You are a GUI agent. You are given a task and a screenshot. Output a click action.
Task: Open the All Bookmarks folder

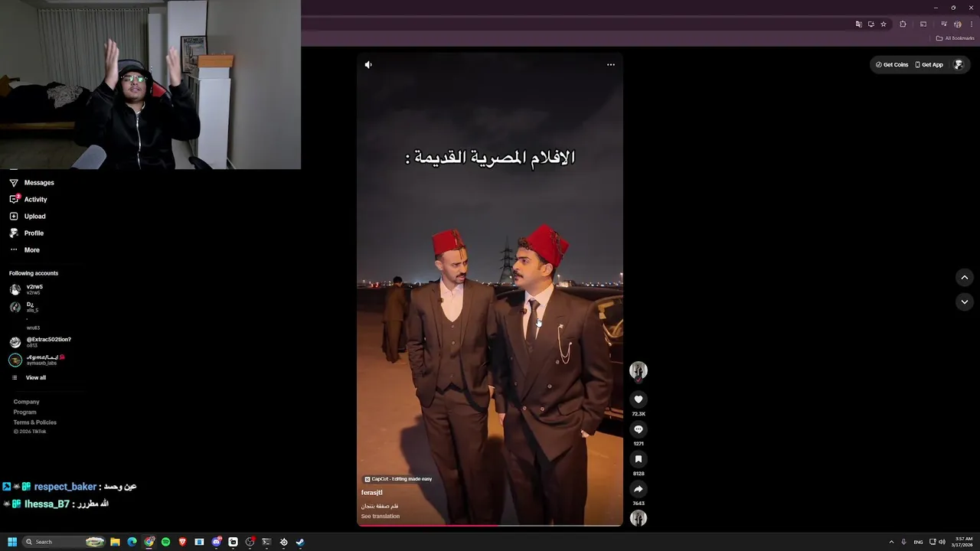click(955, 38)
